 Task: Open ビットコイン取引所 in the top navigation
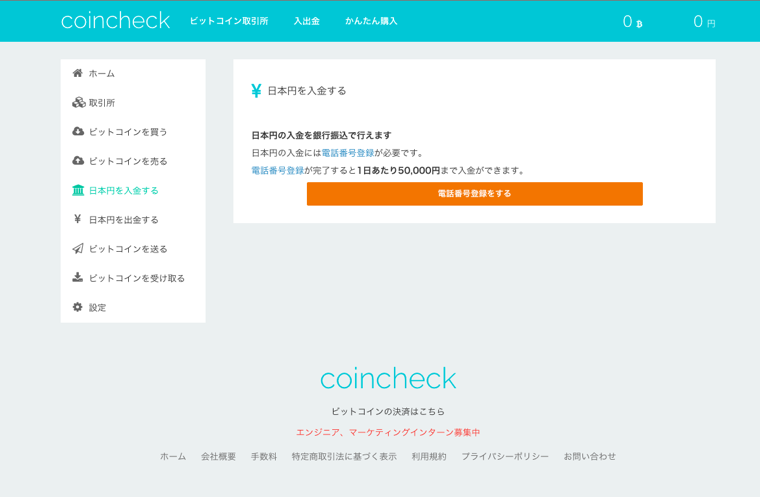click(229, 21)
